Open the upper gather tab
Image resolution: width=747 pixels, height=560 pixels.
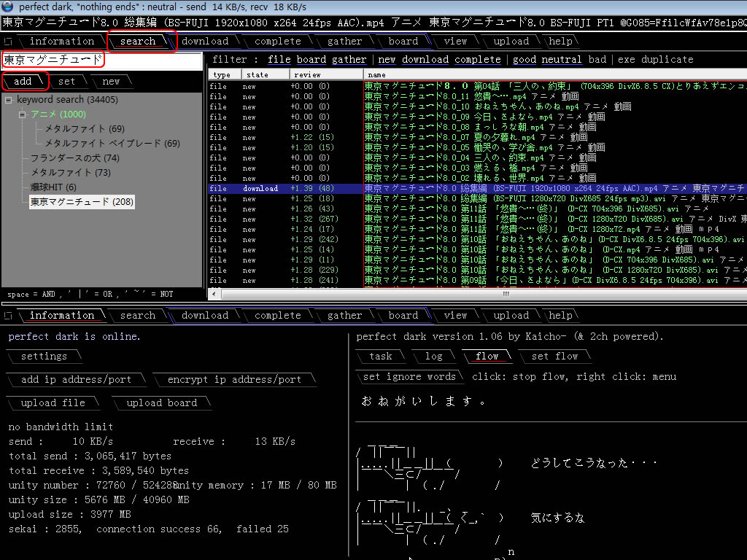point(344,42)
